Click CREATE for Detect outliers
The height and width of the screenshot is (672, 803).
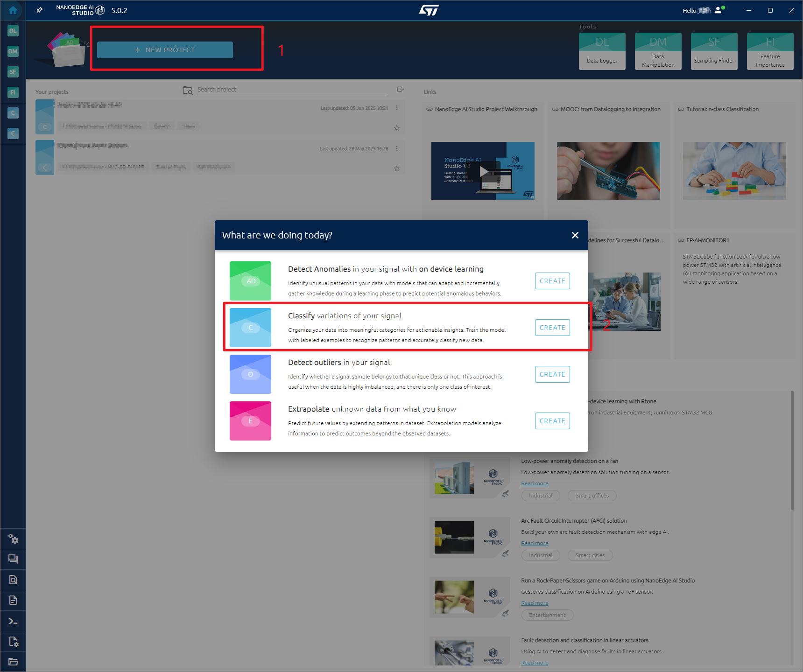(x=552, y=374)
